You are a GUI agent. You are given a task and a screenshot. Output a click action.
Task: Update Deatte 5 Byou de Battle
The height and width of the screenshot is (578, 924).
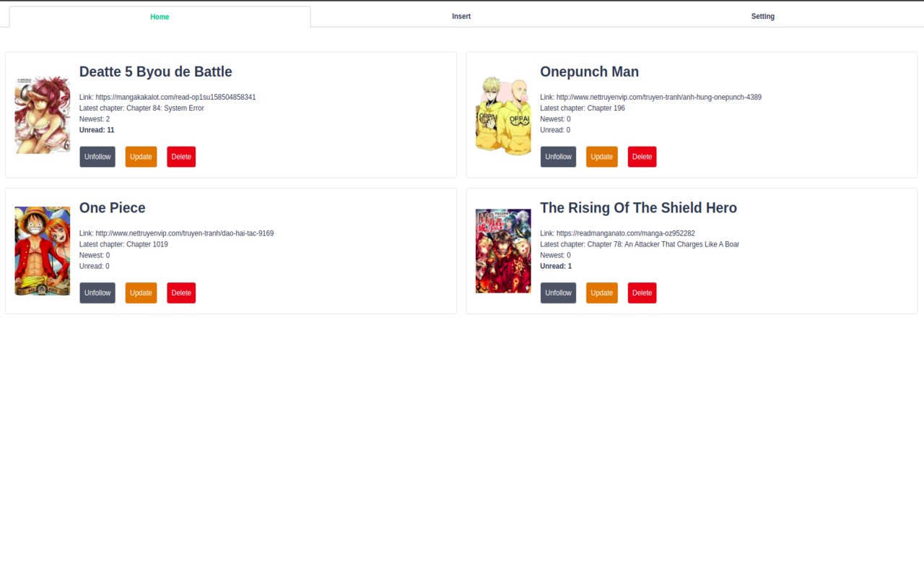(x=141, y=157)
